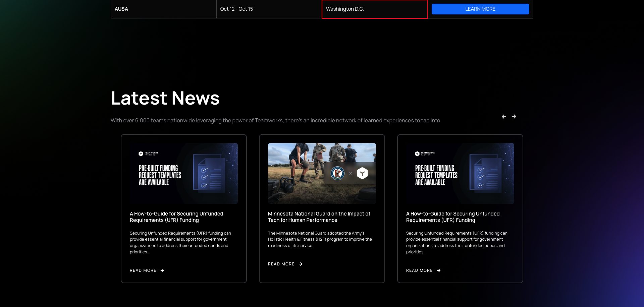644x307 pixels.
Task: Click the third Pre-Built Funding Request Templates thumbnail
Action: (x=460, y=173)
